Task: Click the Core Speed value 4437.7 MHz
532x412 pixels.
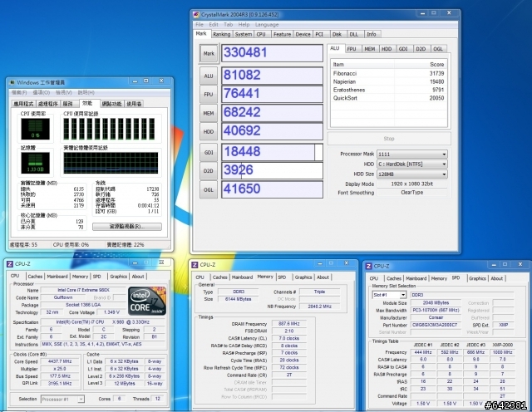Action: point(61,361)
